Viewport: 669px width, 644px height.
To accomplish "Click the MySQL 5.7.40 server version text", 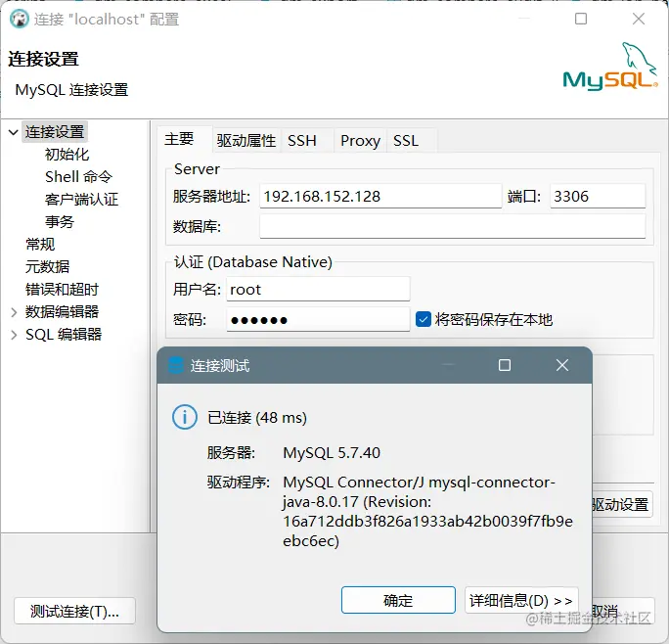I will [332, 453].
